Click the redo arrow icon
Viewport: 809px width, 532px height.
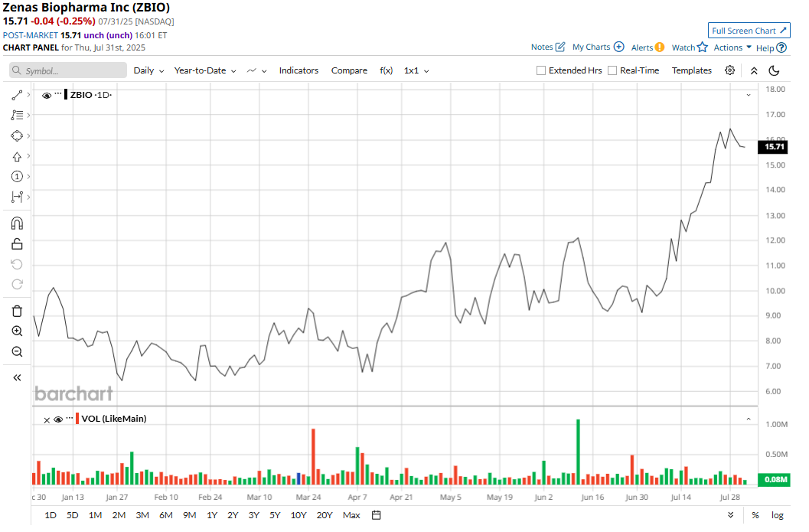pyautogui.click(x=17, y=284)
